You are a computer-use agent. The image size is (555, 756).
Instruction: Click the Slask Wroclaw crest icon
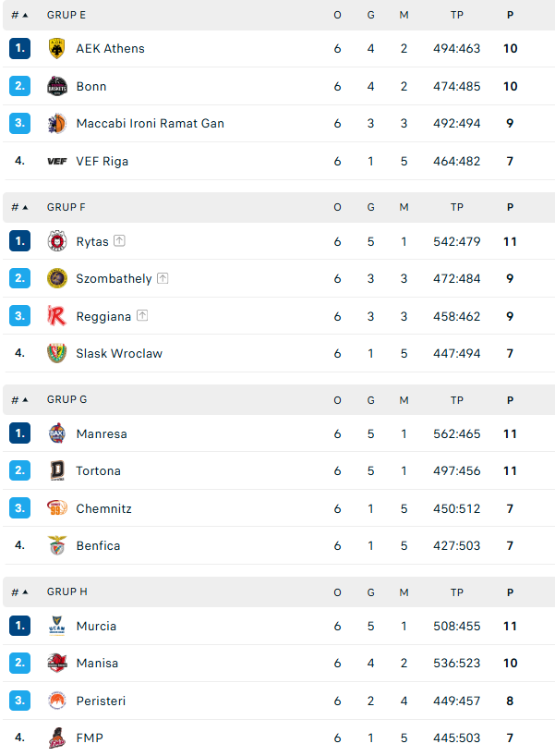click(57, 353)
